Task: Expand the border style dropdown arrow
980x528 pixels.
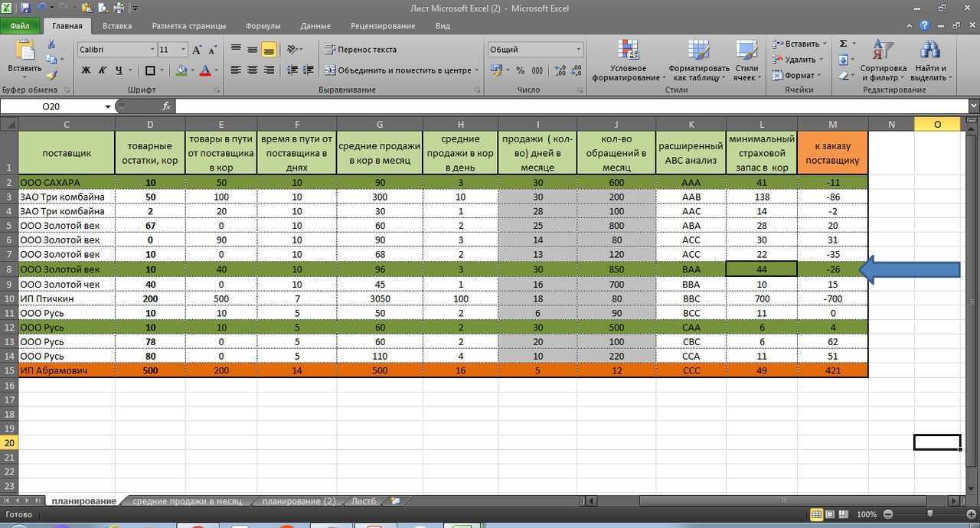Action: point(162,70)
